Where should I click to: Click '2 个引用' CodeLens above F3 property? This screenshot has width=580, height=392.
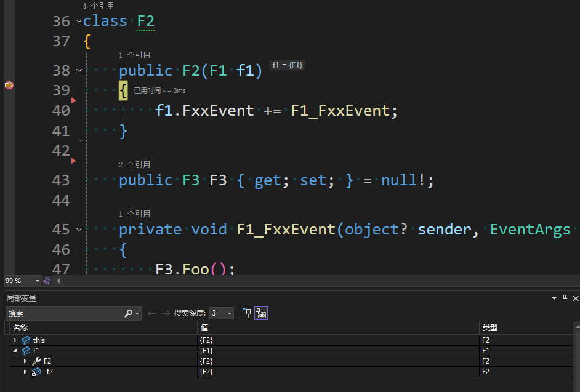pyautogui.click(x=134, y=164)
